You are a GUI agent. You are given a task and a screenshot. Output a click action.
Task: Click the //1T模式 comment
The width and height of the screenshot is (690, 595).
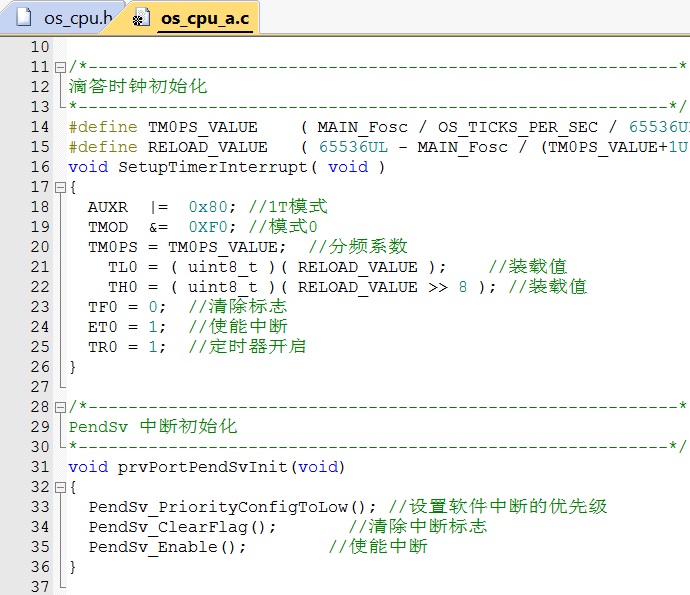coord(288,206)
